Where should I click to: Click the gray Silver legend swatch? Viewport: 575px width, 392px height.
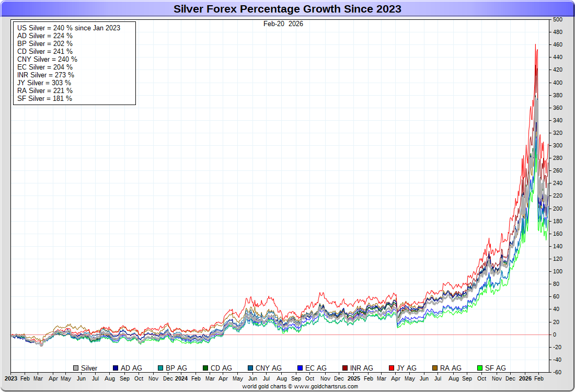coord(76,368)
